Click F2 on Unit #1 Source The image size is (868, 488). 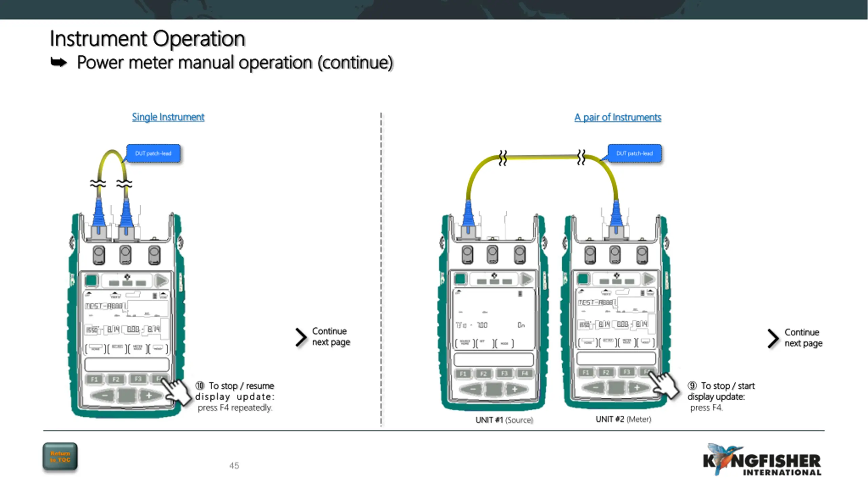click(x=484, y=373)
